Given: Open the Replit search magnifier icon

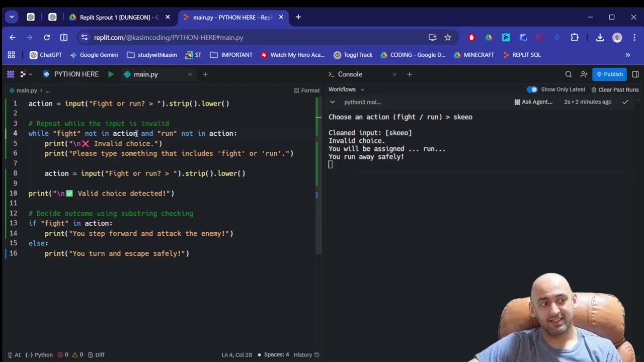Looking at the screenshot, I should pyautogui.click(x=569, y=74).
